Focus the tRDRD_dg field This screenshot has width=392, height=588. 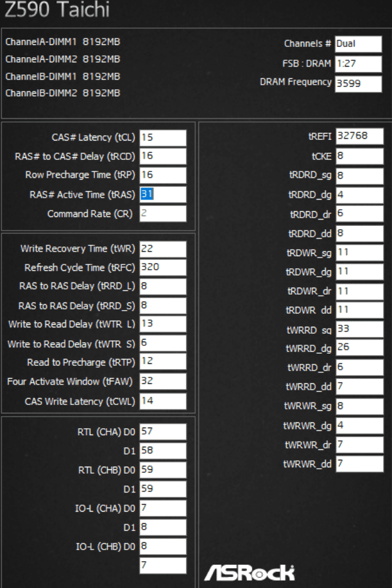pyautogui.click(x=359, y=195)
